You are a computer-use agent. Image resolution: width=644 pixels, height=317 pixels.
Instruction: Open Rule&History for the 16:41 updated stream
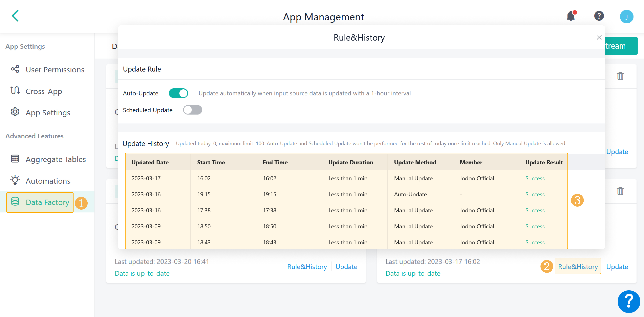pos(307,267)
